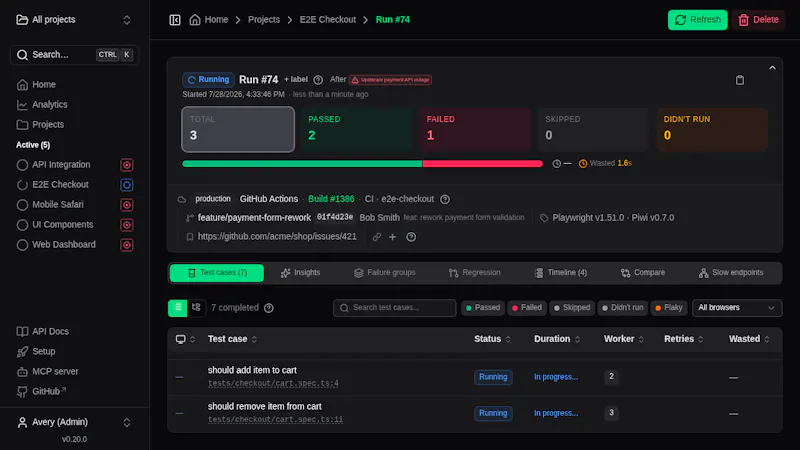The image size is (800, 450).
Task: Click the UI Components red status icon
Action: point(127,225)
